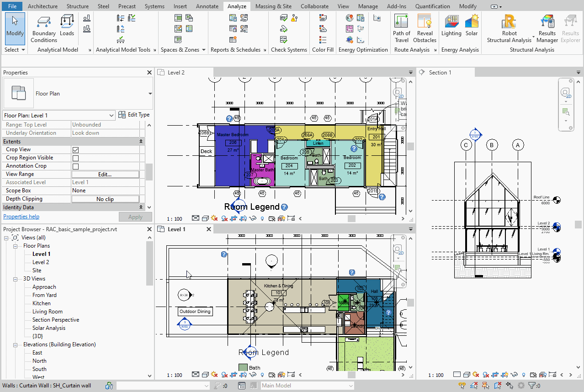Click Edit for View Range
Screen dimensions: 584x392
point(106,174)
